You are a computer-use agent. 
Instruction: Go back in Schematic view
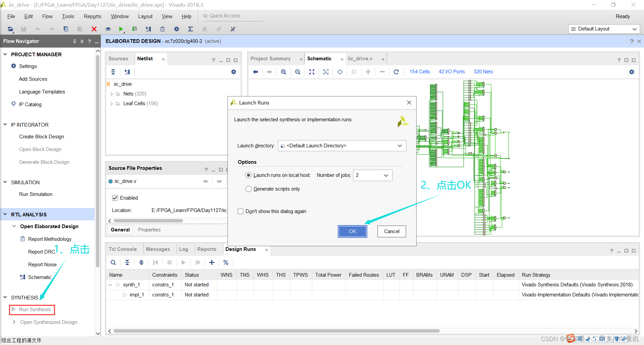pos(255,72)
